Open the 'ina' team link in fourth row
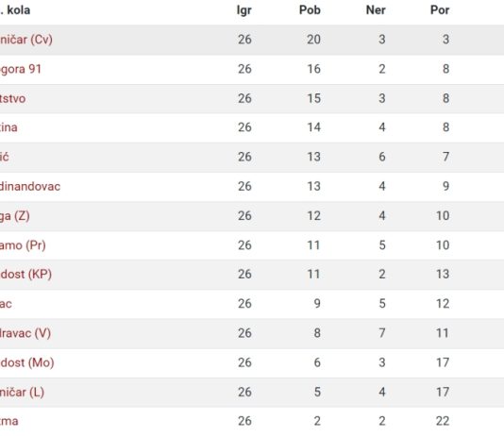This screenshot has width=504, height=436. [x=8, y=127]
